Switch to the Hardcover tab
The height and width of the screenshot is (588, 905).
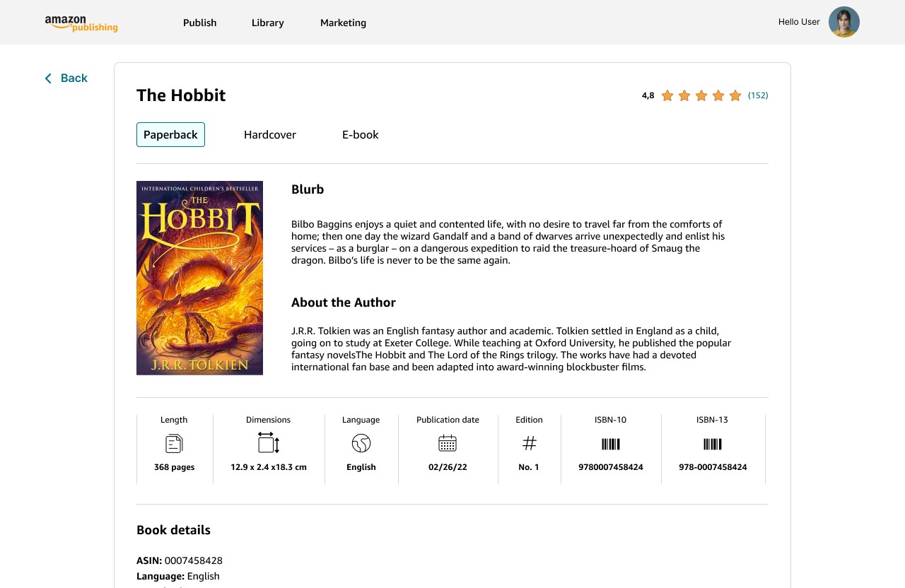(270, 134)
